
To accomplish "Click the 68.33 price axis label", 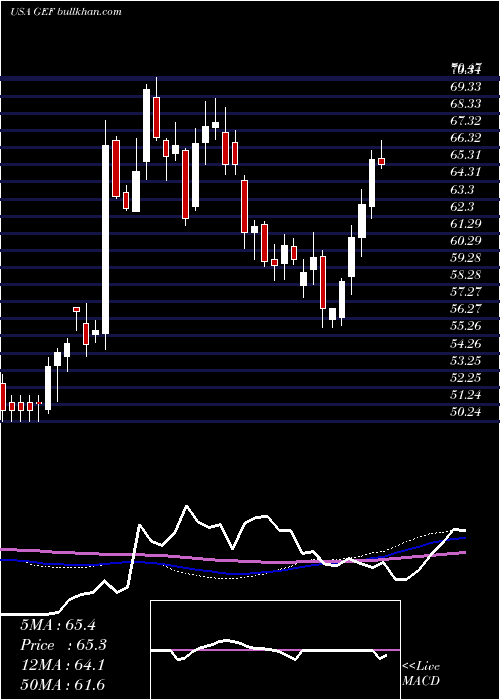I will 466,104.
